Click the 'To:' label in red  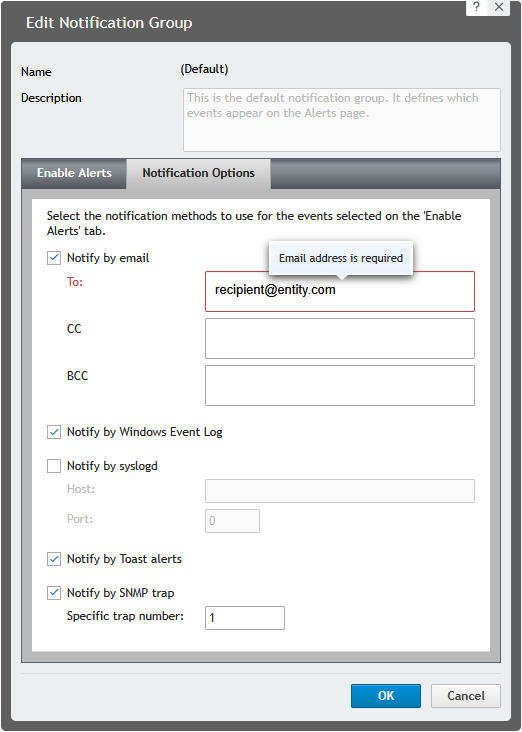tap(75, 282)
